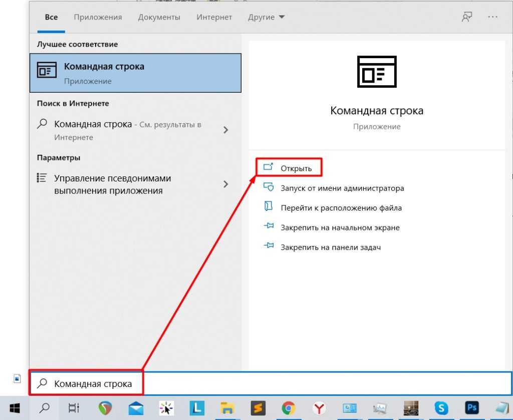Click the shield icon for admin launch
Screen dimensions: 513x420
tap(269, 187)
